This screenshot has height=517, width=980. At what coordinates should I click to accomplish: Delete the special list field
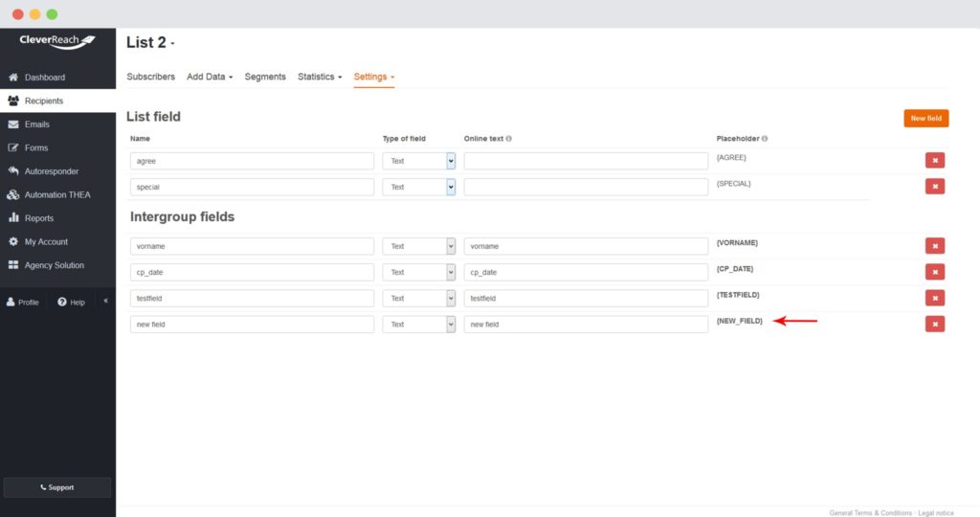pos(935,187)
